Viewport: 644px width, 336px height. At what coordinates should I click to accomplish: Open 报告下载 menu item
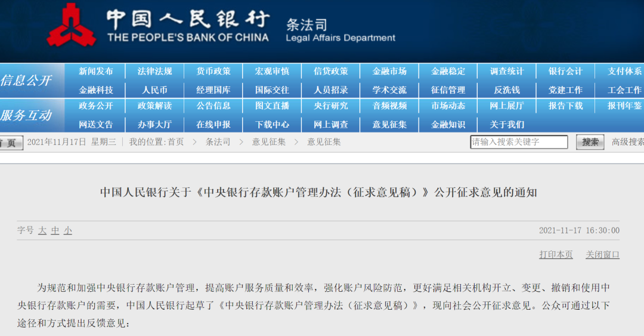565,106
